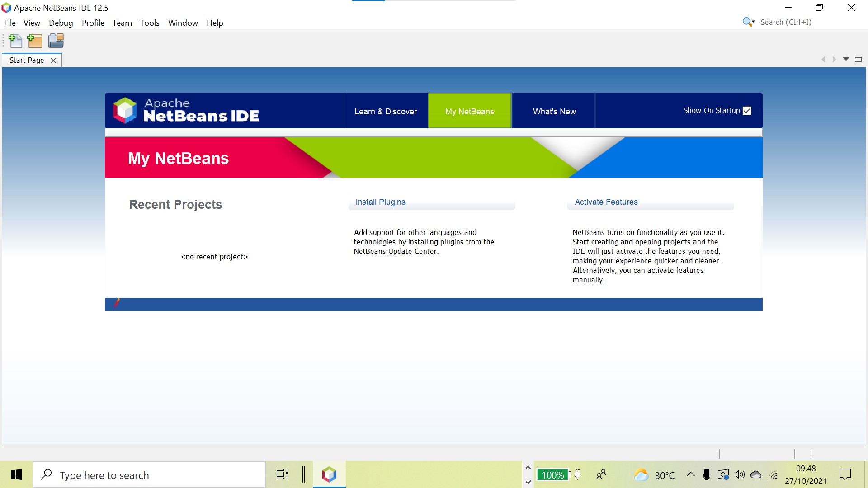Open the OneDrive cloud icon in system tray
Screen dimensions: 868x488
click(755, 474)
